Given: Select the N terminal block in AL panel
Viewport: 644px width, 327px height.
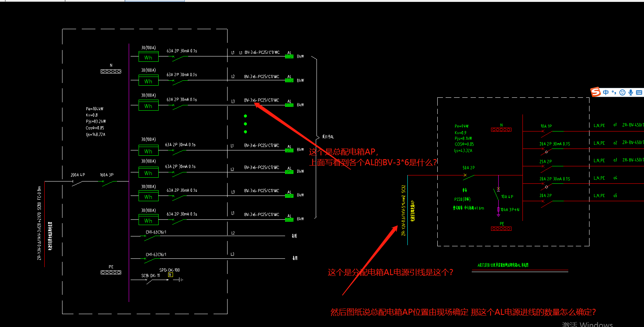Looking at the screenshot, I should tap(501, 130).
